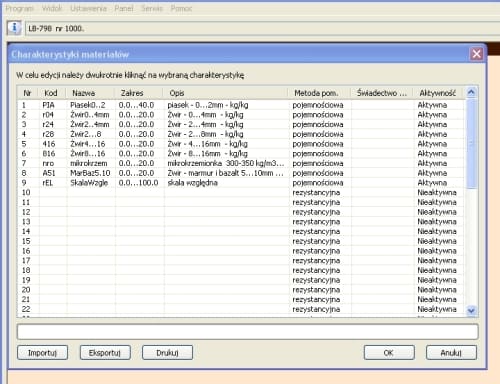Open the Ustawienia menu
Image resolution: width=500 pixels, height=384 pixels.
coord(88,8)
